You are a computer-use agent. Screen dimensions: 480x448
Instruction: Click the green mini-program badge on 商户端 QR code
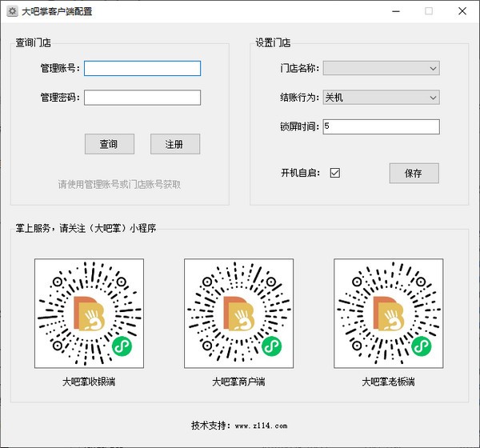270,346
